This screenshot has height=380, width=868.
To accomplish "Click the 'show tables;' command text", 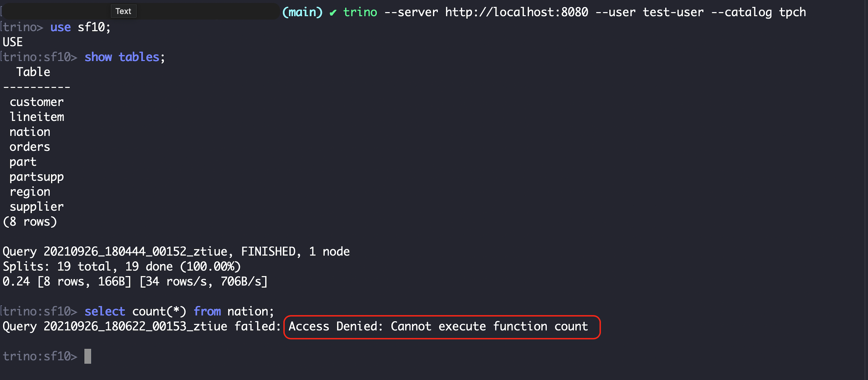I will (x=125, y=57).
